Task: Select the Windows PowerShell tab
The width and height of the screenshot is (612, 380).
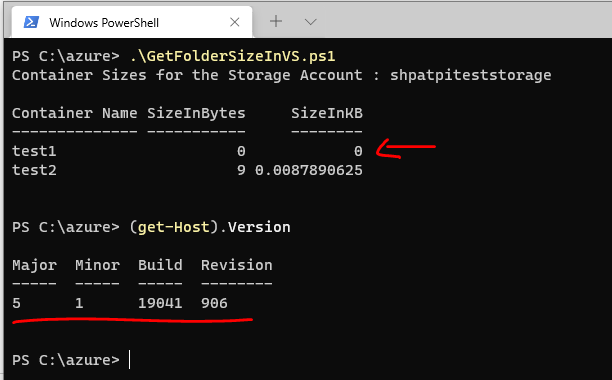Action: 132,22
